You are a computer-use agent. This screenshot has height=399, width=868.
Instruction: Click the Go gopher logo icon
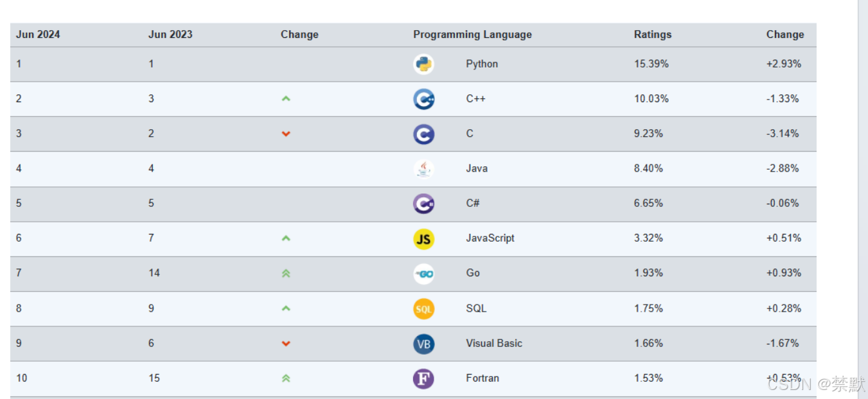coord(423,274)
